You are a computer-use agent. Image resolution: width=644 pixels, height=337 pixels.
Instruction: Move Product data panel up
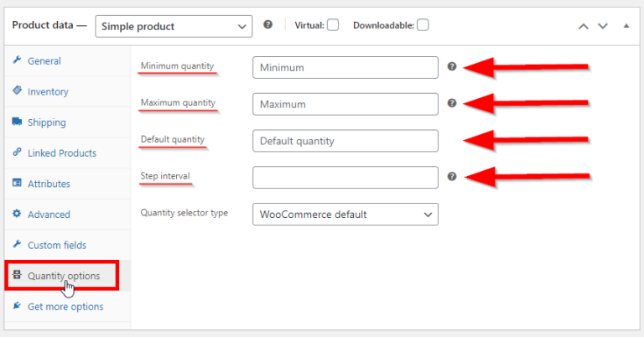coord(584,26)
